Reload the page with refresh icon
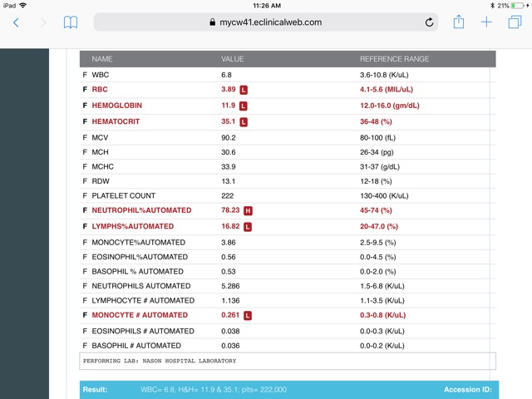Viewport: 532px width, 399px height. pos(429,22)
